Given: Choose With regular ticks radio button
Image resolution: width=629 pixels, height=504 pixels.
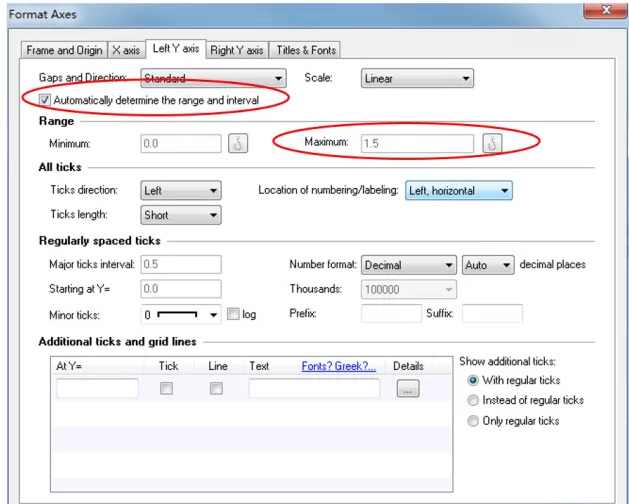Looking at the screenshot, I should tap(473, 380).
